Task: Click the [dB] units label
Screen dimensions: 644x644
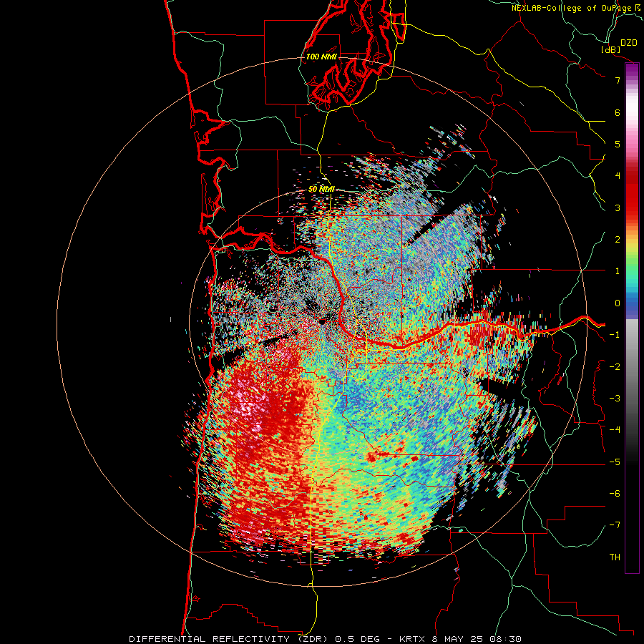Action: (x=611, y=49)
